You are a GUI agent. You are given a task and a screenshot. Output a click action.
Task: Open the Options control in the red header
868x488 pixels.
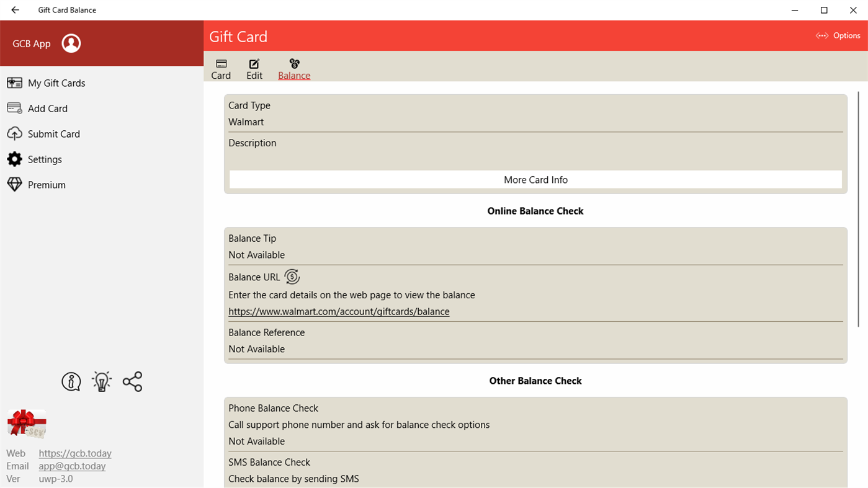[x=837, y=35]
